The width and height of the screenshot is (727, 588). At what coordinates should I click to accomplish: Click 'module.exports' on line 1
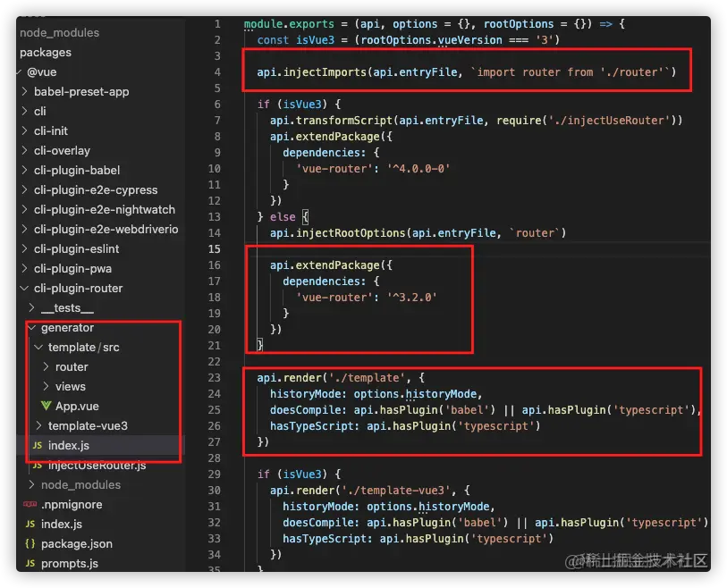coord(289,24)
